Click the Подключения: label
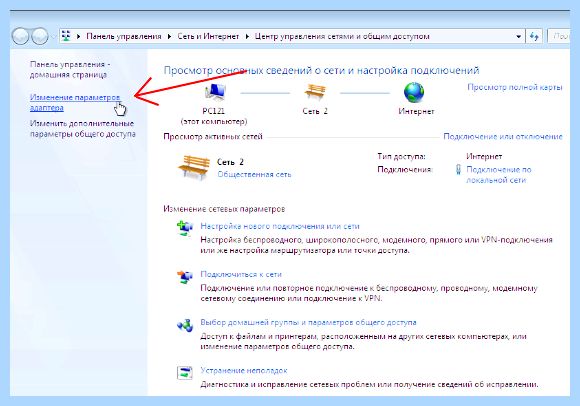This screenshot has height=406, width=580. (405, 169)
